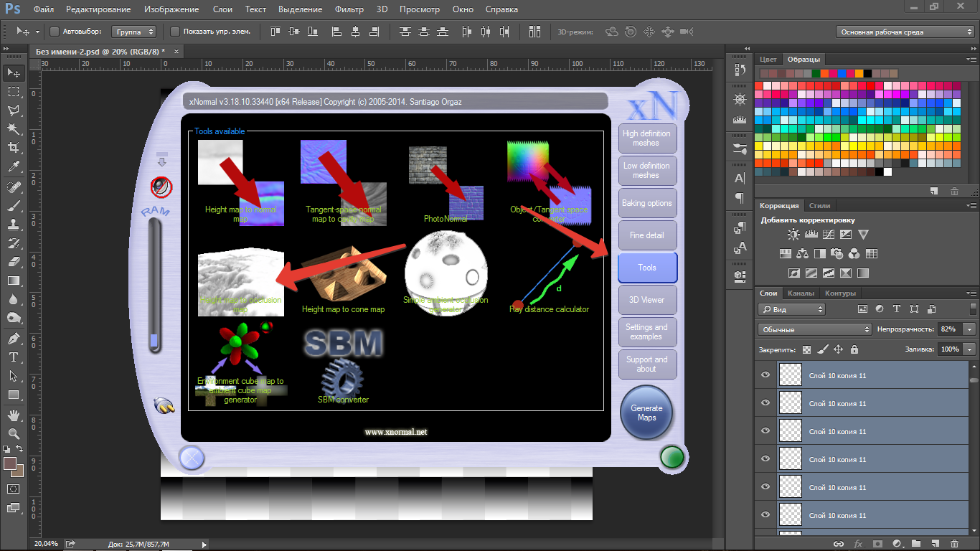Open the Окно menu
Screen dimensions: 980x551
(463, 9)
